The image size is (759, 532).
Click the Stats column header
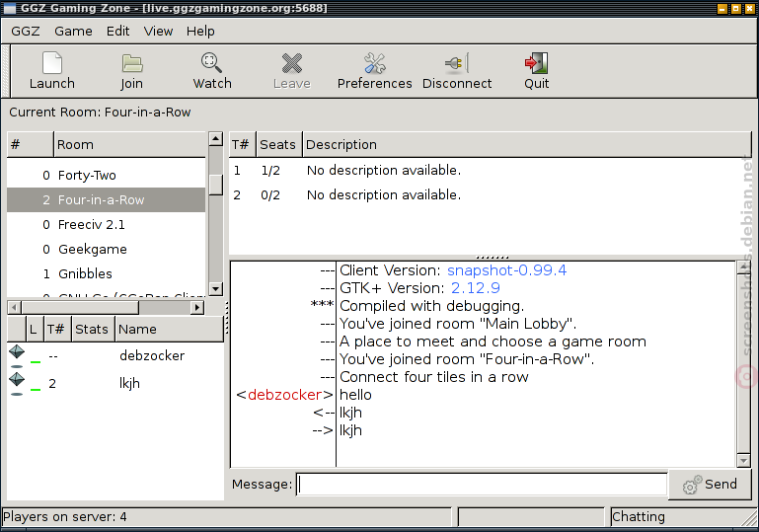94,330
